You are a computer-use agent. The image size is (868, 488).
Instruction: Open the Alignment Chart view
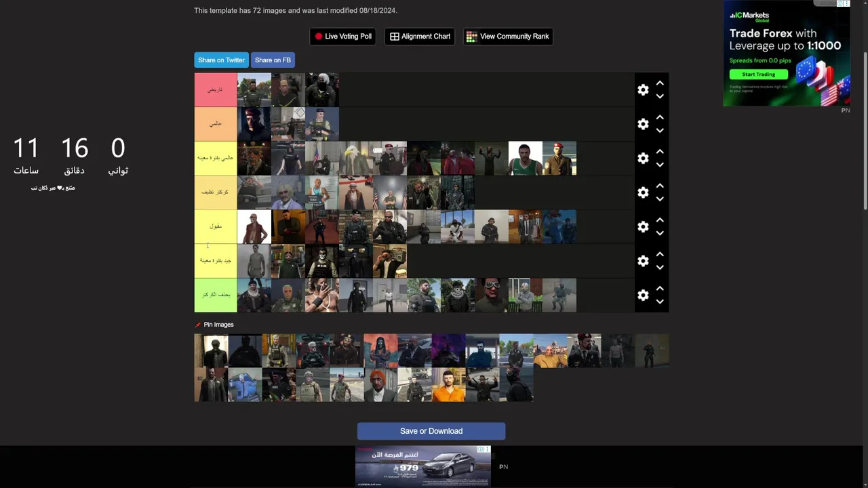pos(420,37)
